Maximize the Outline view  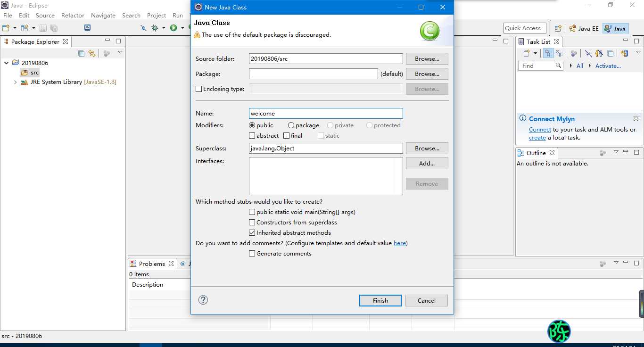tap(636, 152)
